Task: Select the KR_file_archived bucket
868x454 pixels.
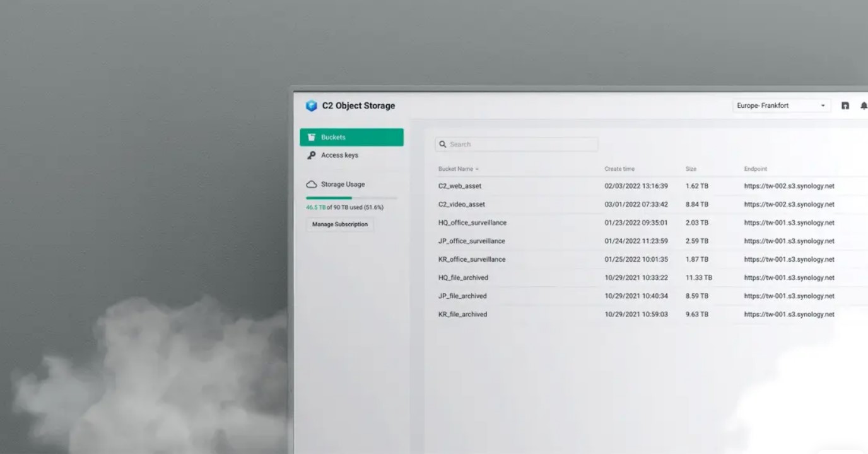Action: (463, 314)
